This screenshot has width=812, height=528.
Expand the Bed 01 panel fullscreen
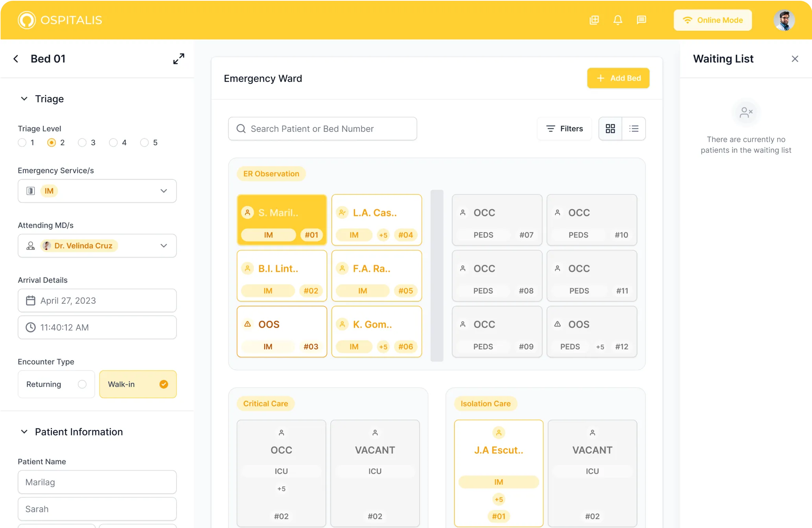[179, 59]
